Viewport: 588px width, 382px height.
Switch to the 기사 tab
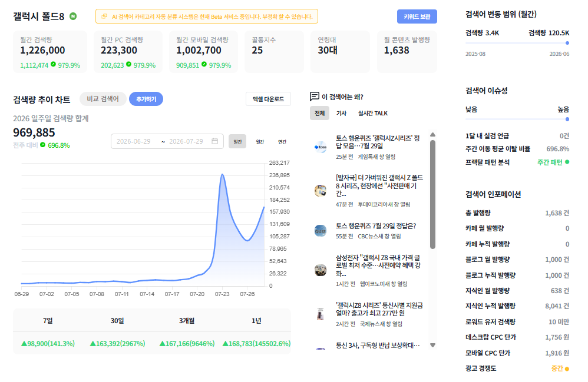pos(341,113)
